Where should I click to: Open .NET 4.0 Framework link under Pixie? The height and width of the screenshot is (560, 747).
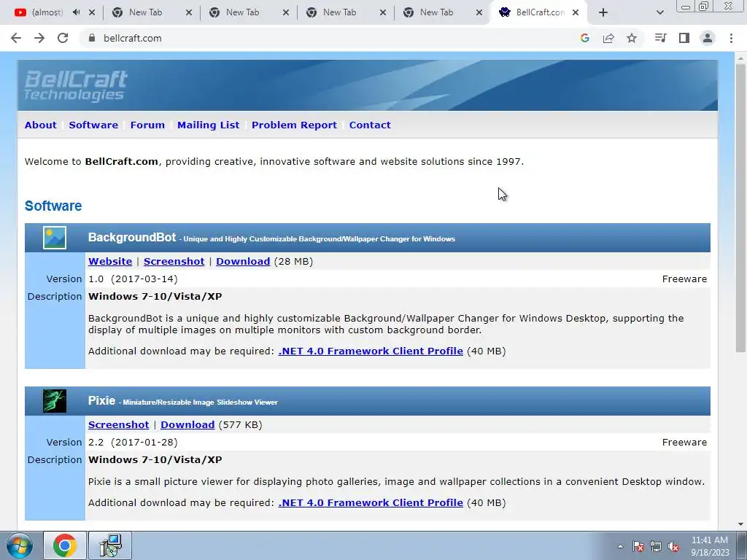click(x=371, y=503)
